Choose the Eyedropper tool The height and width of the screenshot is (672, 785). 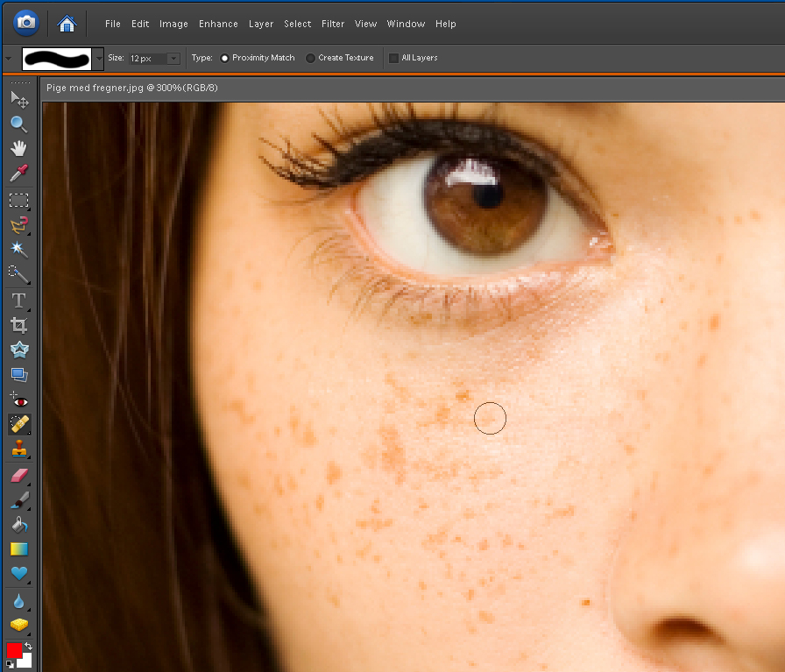point(18,173)
